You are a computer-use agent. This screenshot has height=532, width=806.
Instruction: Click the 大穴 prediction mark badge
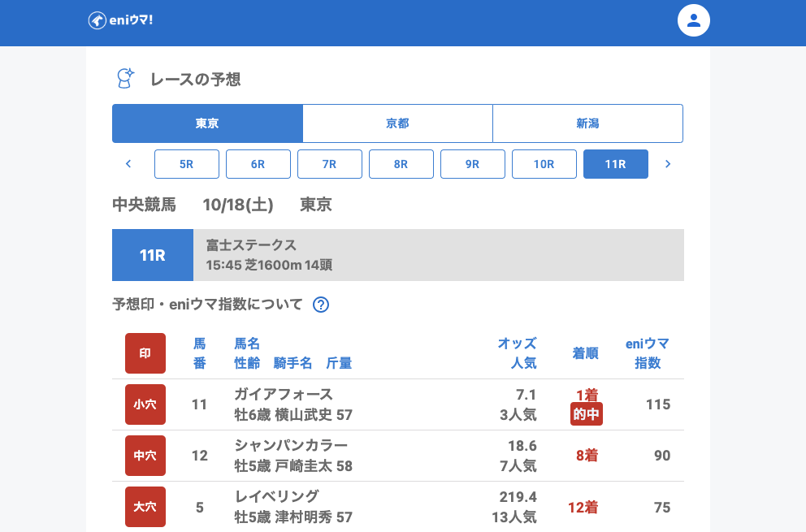pos(145,507)
